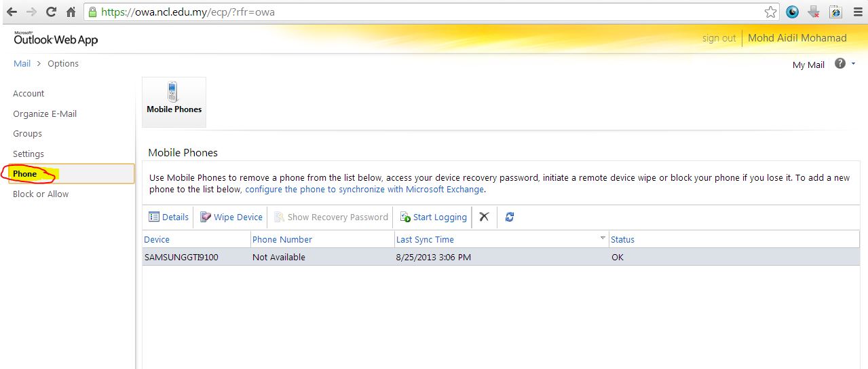868x369 pixels.
Task: Refresh the mobile phones list
Action: click(x=510, y=217)
